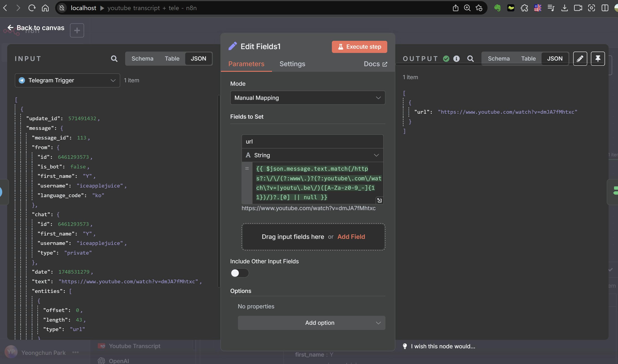Screen dimensions: 618x364
Task: Click the url field name input
Action: 312,142
